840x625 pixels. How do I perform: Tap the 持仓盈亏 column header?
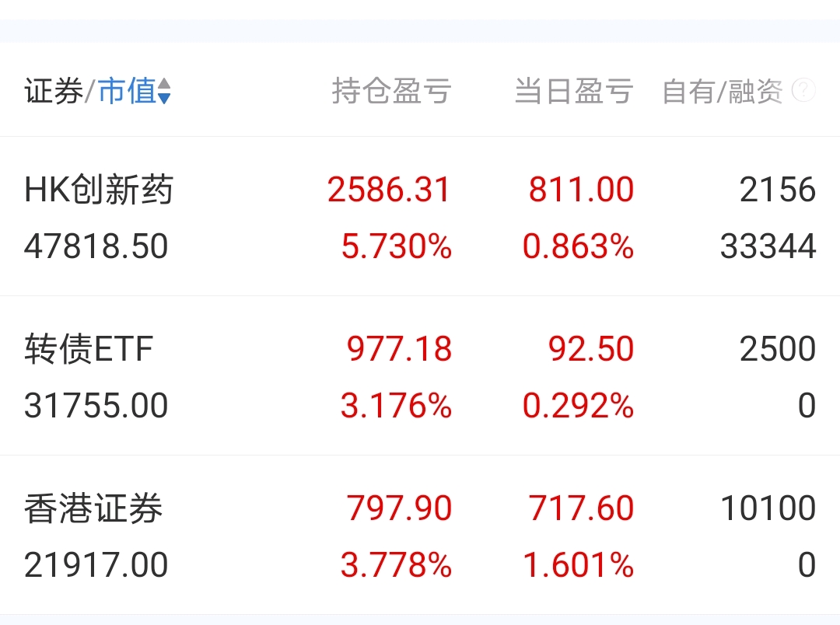point(391,90)
